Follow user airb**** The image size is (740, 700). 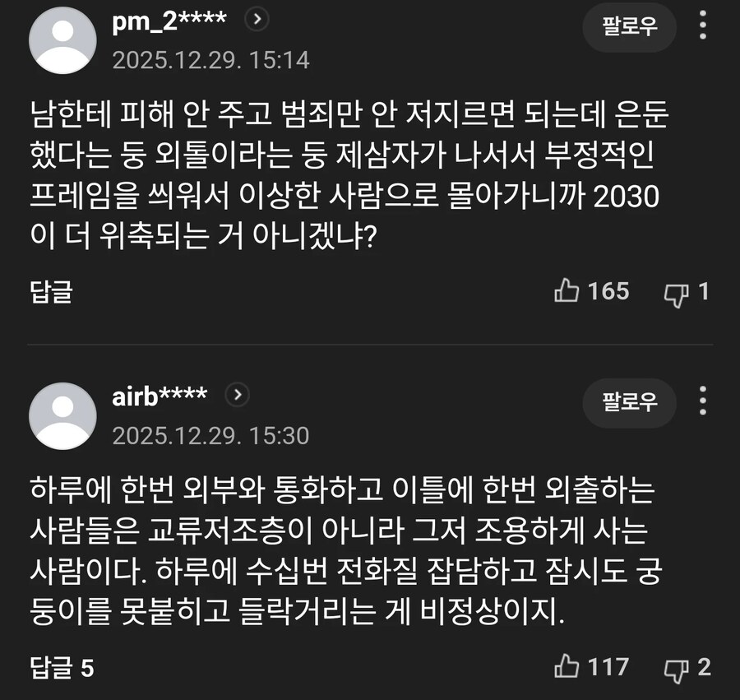click(629, 403)
